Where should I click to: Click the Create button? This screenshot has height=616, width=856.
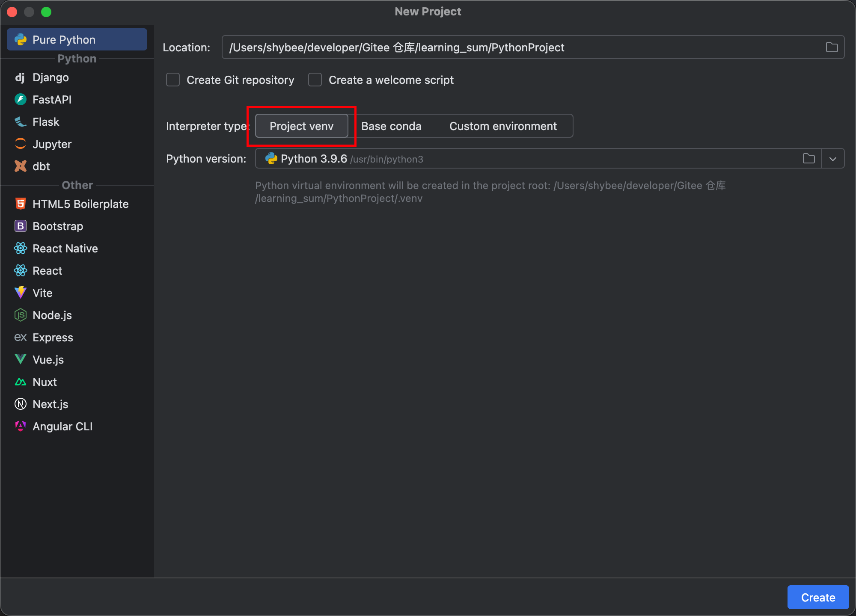[818, 597]
